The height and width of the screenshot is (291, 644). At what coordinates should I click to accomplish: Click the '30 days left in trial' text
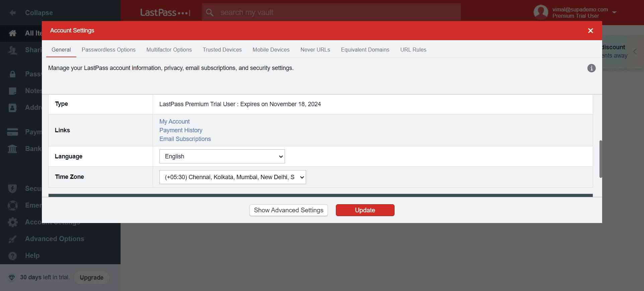click(45, 277)
